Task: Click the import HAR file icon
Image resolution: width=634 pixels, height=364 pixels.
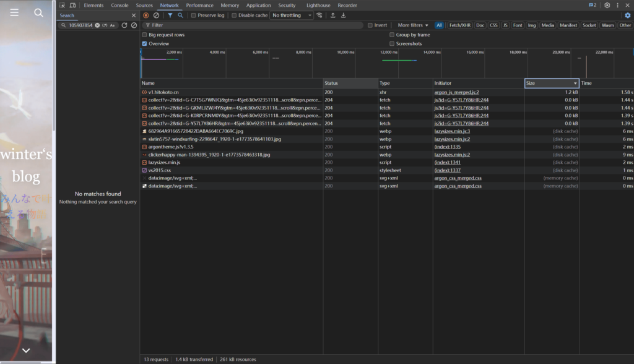Action: pyautogui.click(x=333, y=15)
